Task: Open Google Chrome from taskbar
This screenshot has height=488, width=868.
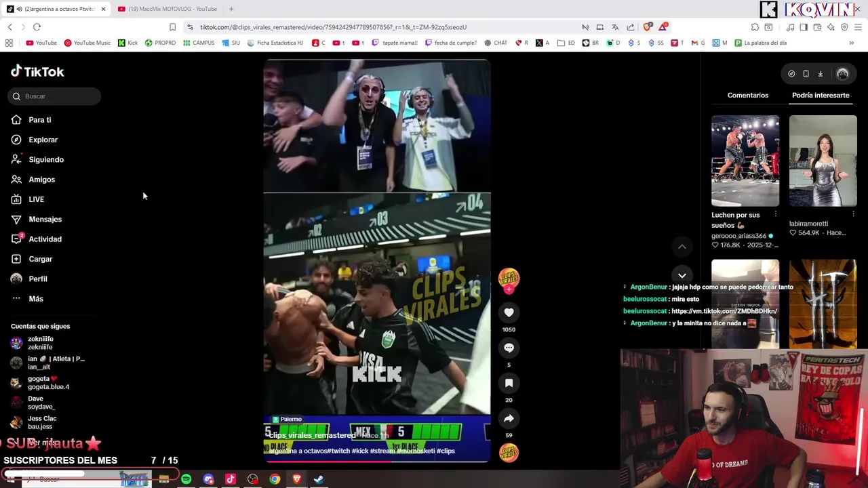Action: pos(275,479)
